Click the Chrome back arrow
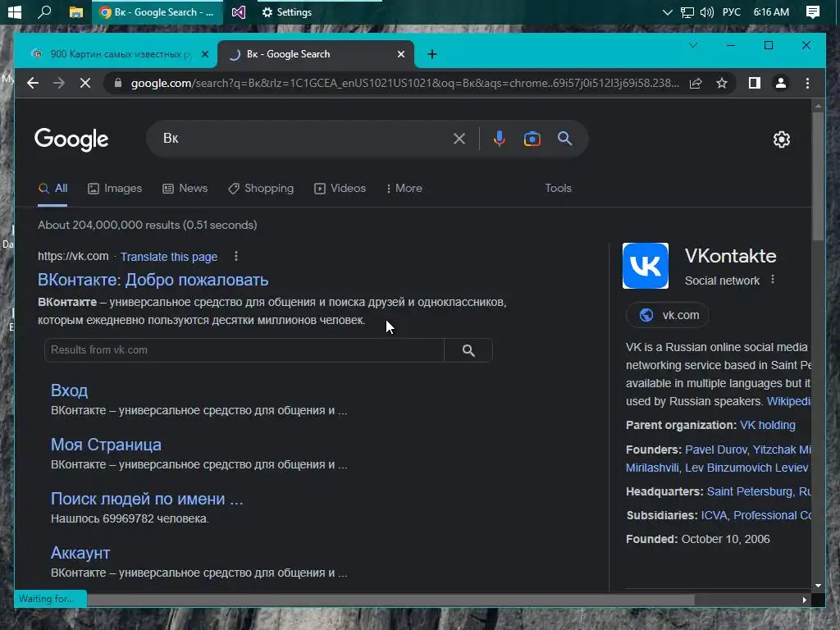Screen dimensions: 840x630 pyautogui.click(x=33, y=83)
